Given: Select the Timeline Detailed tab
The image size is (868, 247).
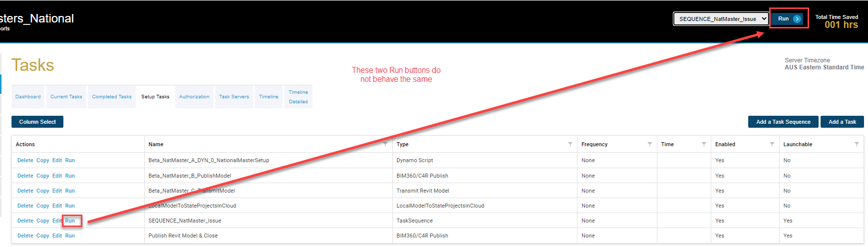Looking at the screenshot, I should click(x=298, y=97).
